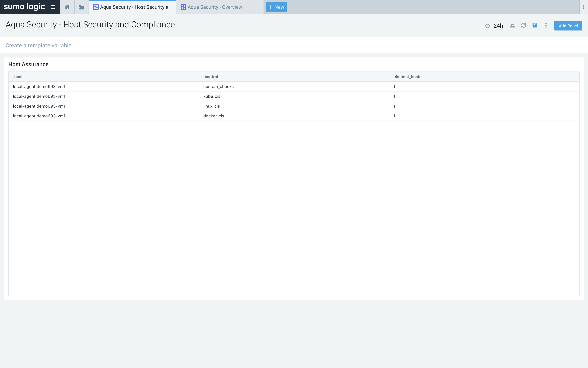Click the dashboard icon on Host Security tab
Screen dimensions: 588x368
[x=96, y=7]
